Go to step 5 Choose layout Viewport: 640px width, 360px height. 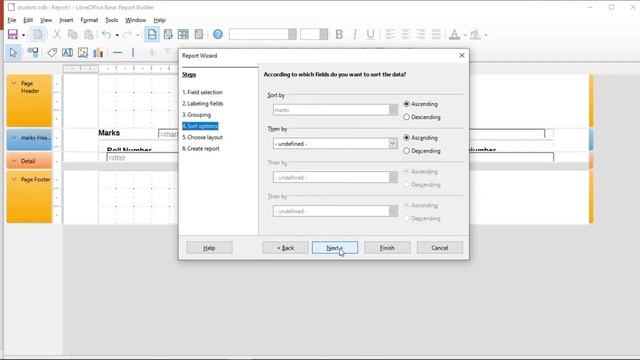(x=202, y=137)
